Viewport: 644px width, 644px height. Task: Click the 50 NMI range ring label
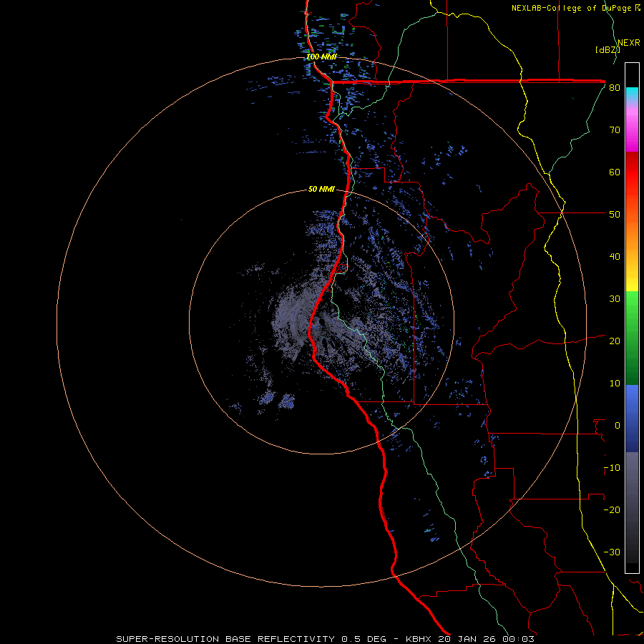point(321,190)
